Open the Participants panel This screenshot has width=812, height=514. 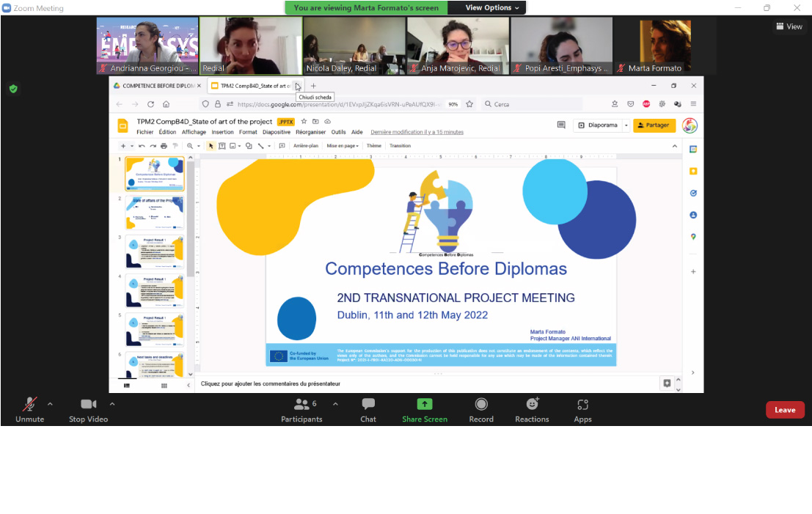coord(301,410)
